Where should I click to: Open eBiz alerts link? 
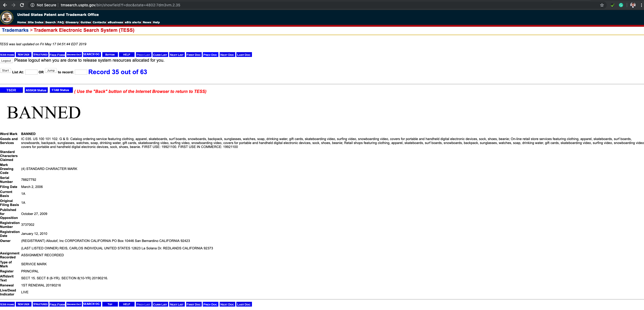[x=133, y=23]
